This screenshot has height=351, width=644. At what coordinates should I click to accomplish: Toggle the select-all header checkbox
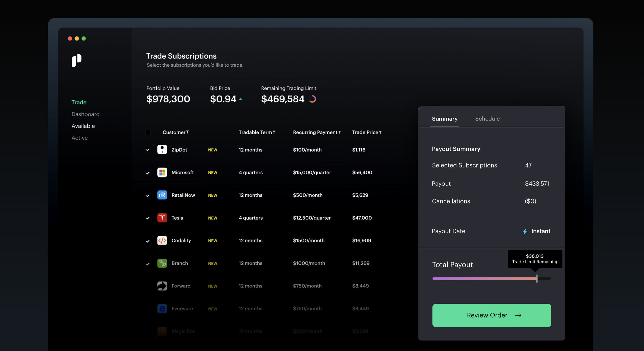point(148,132)
